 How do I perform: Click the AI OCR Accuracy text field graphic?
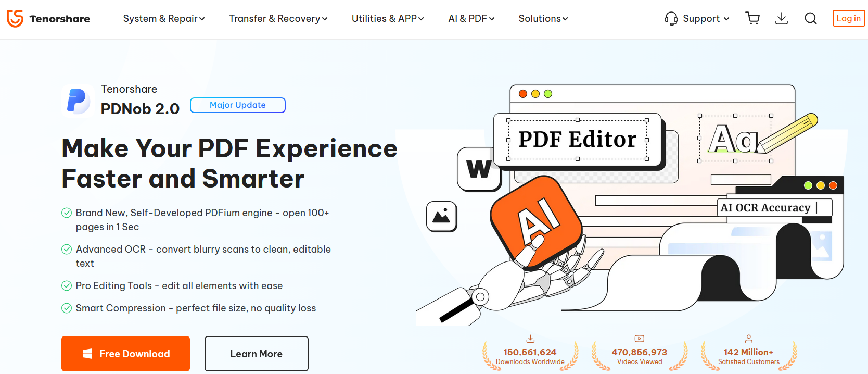775,207
